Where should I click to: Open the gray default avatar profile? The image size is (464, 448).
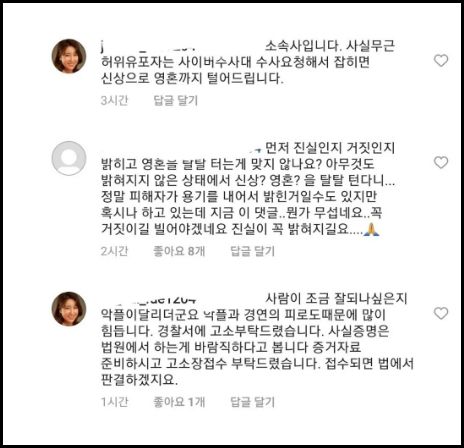pyautogui.click(x=69, y=158)
